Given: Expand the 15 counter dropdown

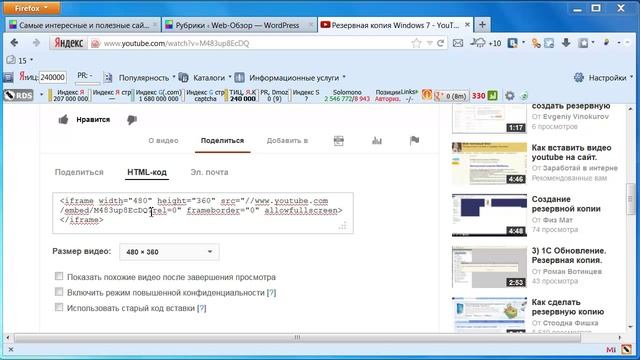Looking at the screenshot, I should point(31,60).
